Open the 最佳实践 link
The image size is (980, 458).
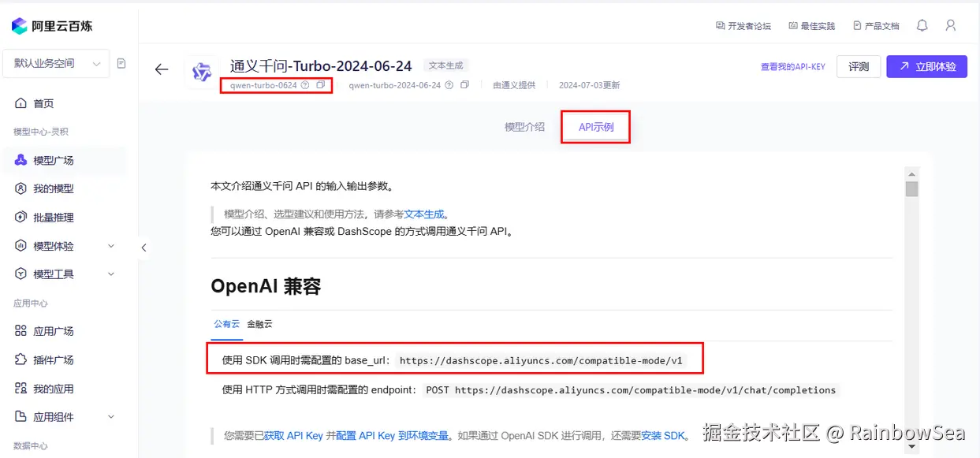tap(811, 26)
